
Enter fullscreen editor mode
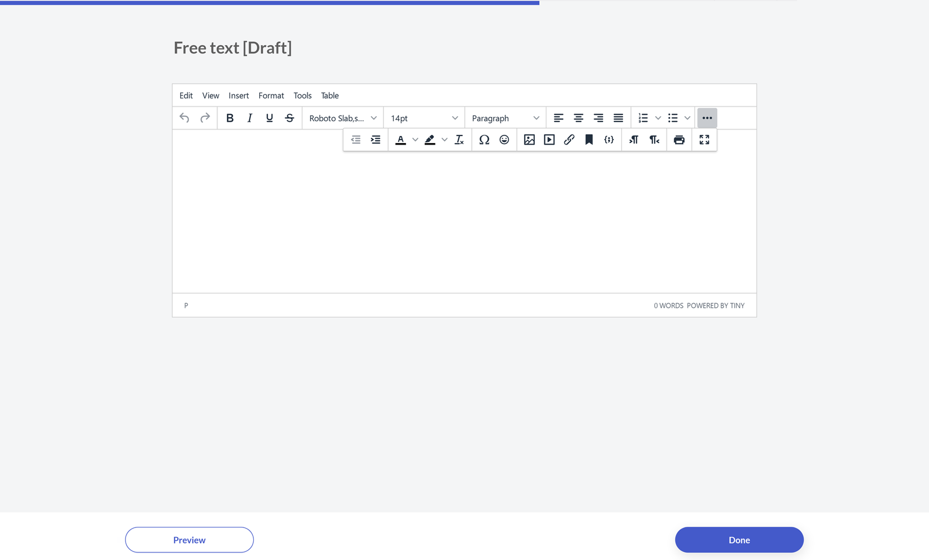(x=704, y=140)
